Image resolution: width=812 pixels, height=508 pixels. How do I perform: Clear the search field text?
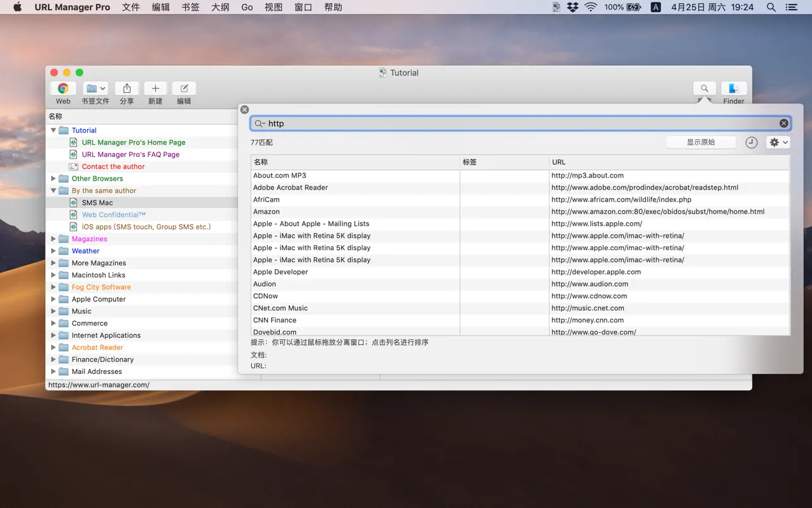tap(784, 123)
